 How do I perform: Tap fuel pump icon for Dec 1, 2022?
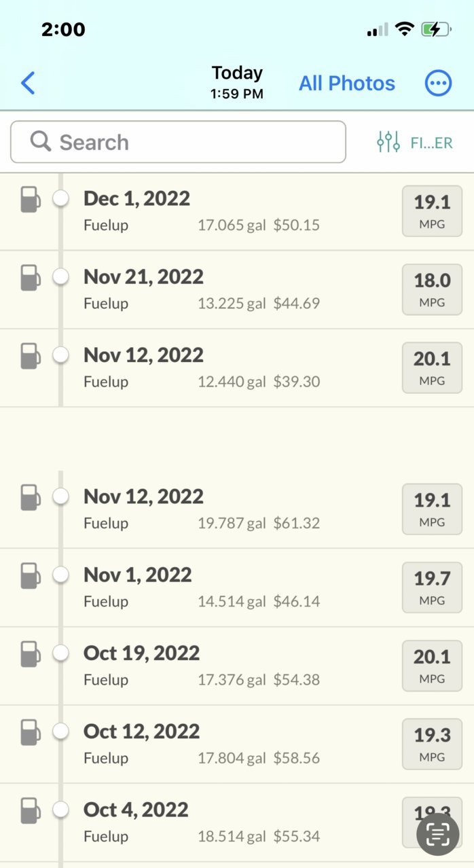point(30,200)
